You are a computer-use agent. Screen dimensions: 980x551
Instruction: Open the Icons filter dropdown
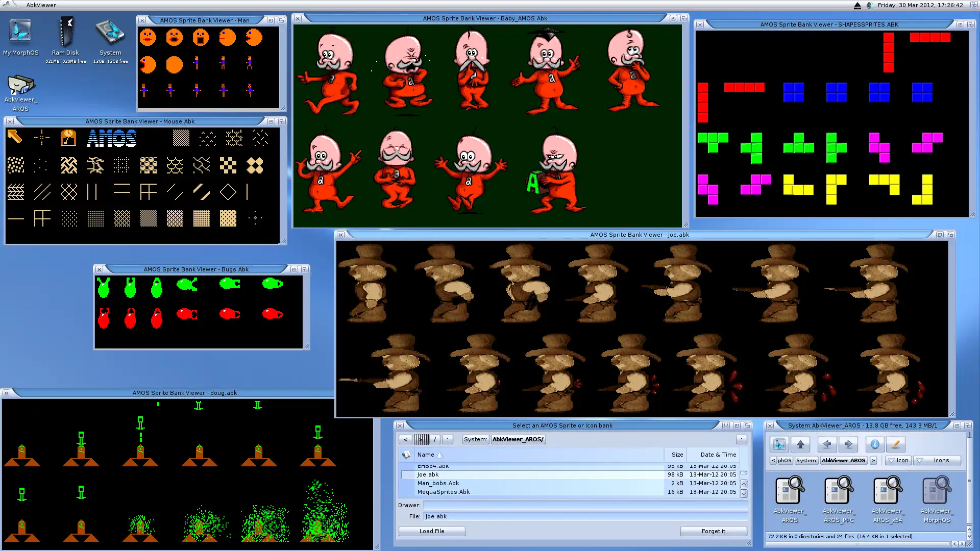pos(937,460)
